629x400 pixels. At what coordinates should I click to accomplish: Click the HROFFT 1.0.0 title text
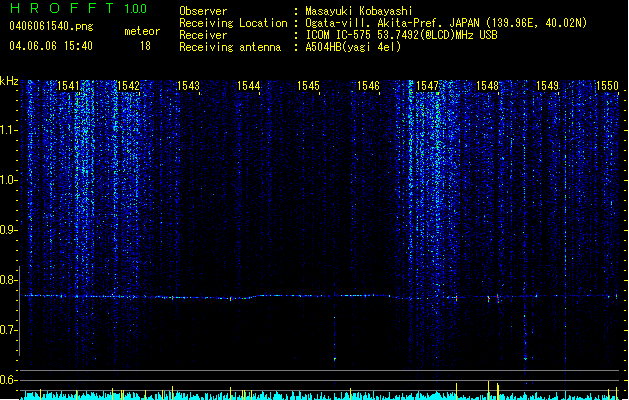click(x=79, y=8)
